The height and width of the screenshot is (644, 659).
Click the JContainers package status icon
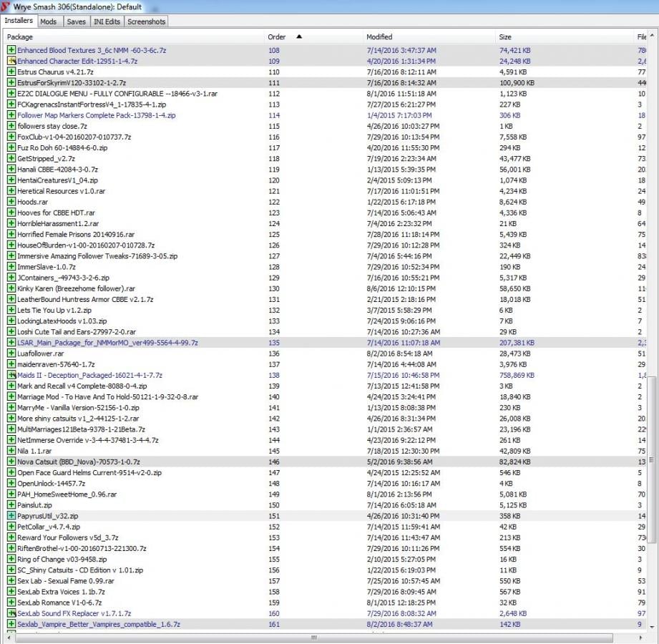[11, 278]
